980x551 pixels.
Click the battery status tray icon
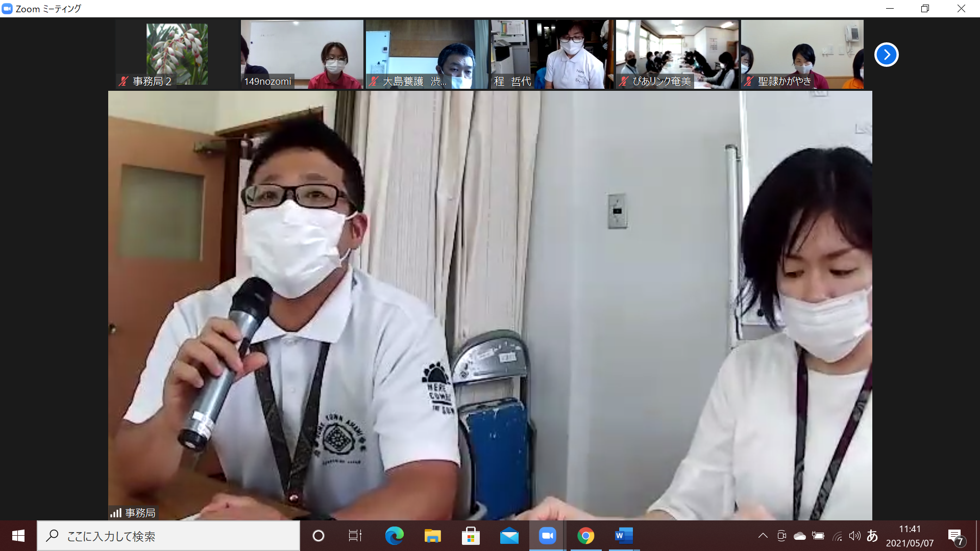[818, 536]
